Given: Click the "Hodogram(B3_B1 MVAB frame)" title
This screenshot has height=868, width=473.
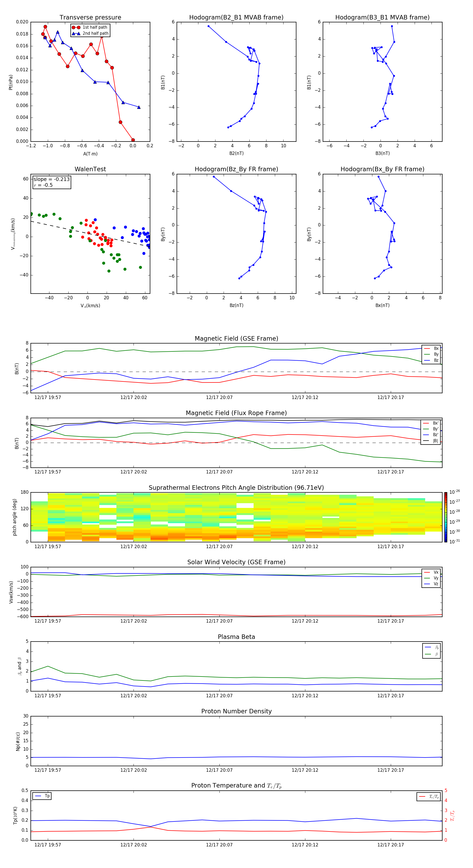Looking at the screenshot, I should point(382,18).
